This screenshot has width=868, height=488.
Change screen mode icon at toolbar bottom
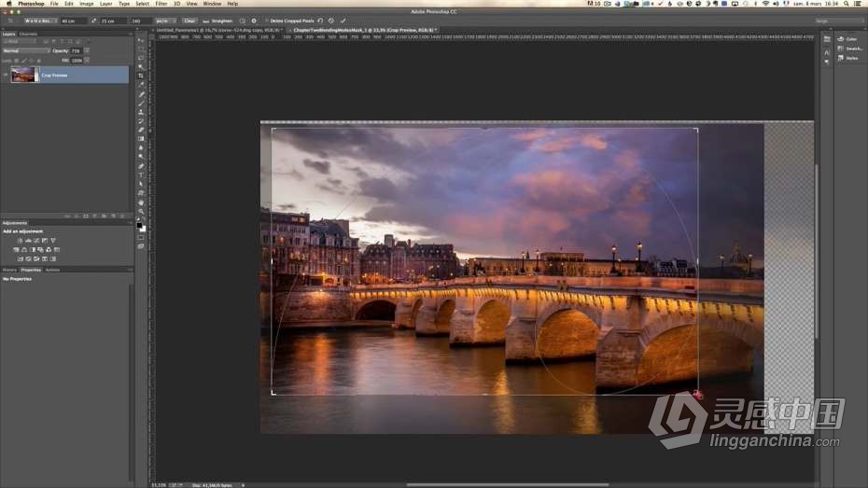pos(141,246)
